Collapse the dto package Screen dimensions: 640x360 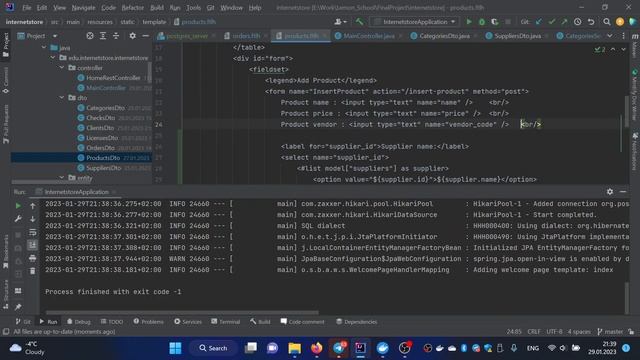(x=62, y=98)
